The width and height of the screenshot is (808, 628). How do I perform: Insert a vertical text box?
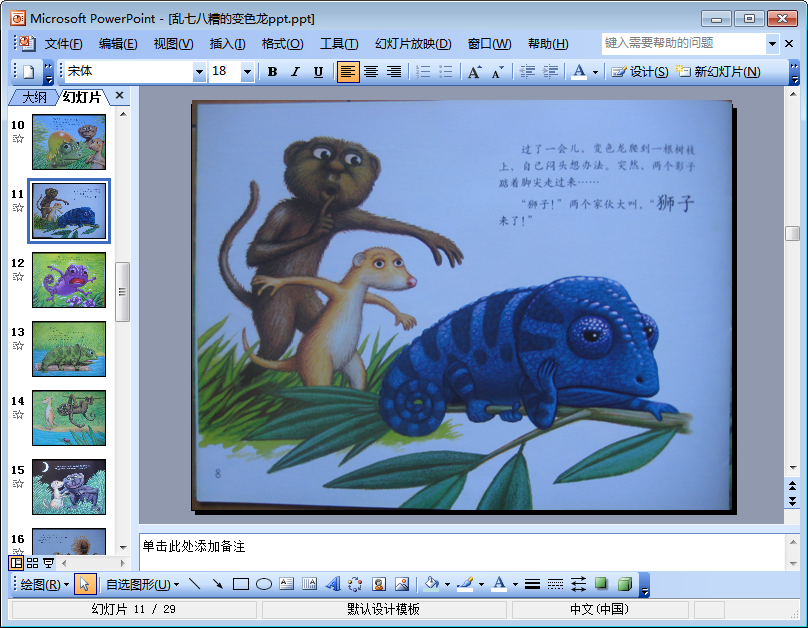[x=310, y=584]
